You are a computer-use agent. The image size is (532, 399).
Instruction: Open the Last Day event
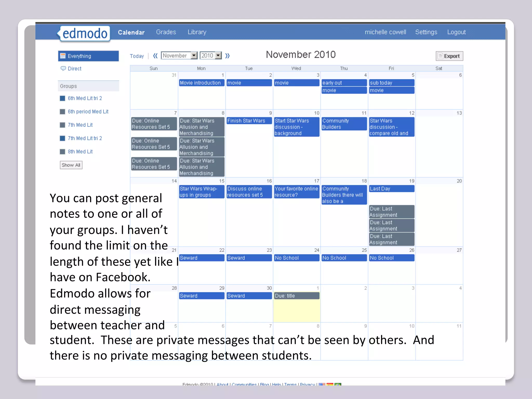tap(391, 189)
